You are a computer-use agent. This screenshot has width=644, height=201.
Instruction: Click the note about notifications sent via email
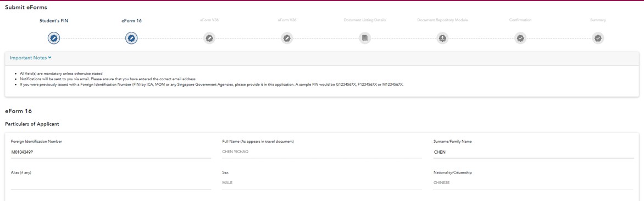108,79
